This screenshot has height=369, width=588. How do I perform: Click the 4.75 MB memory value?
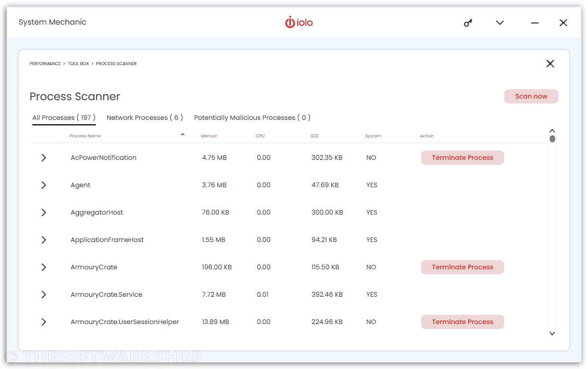click(x=215, y=158)
